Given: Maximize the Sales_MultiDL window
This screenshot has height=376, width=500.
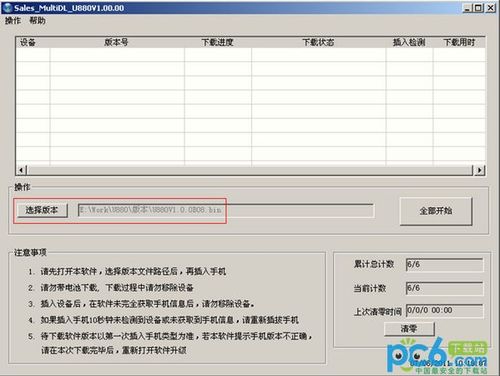Looking at the screenshot, I should click(x=478, y=8).
